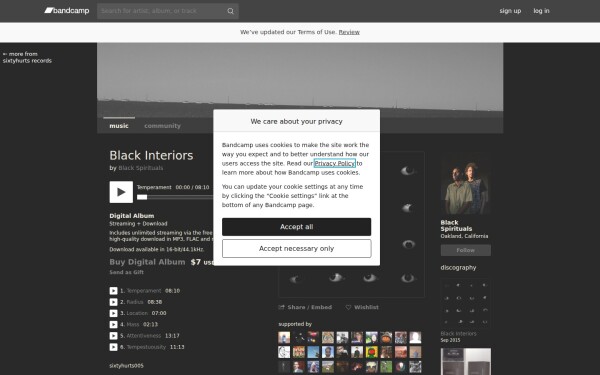Click Share / Embed
Image resolution: width=600 pixels, height=375 pixels.
click(305, 307)
